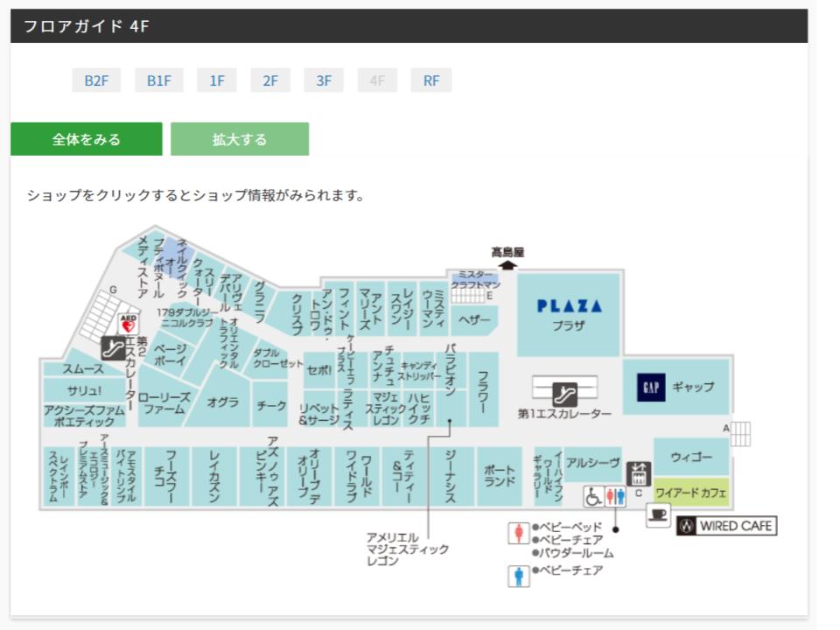840x630 pixels.
Task: Open the グラニフ shop on the map
Action: click(x=259, y=301)
